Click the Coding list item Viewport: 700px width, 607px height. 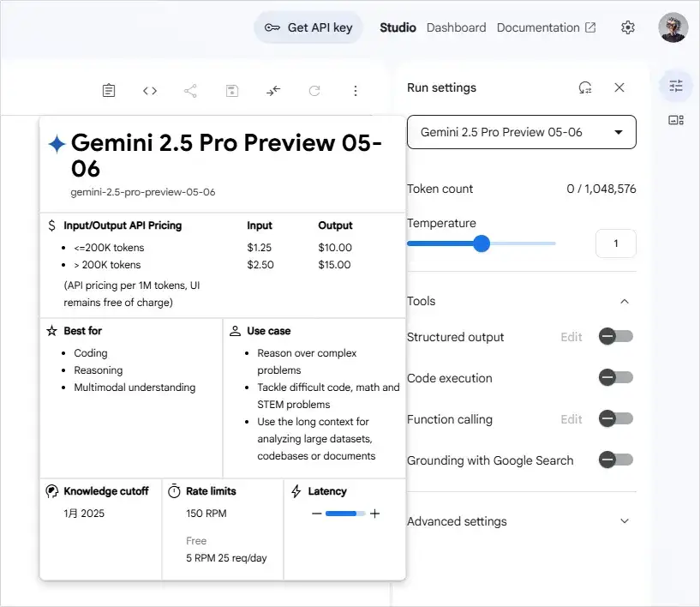tap(91, 353)
